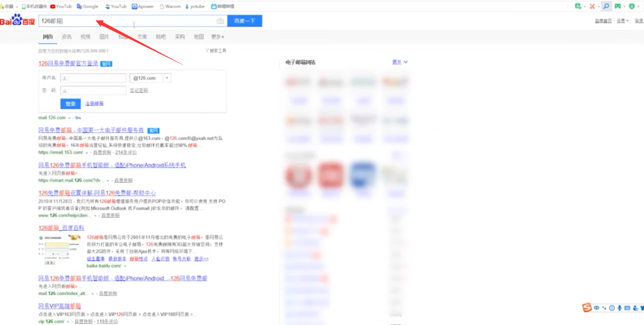This screenshot has width=644, height=325.
Task: Switch to the 文库 tab
Action: [142, 37]
